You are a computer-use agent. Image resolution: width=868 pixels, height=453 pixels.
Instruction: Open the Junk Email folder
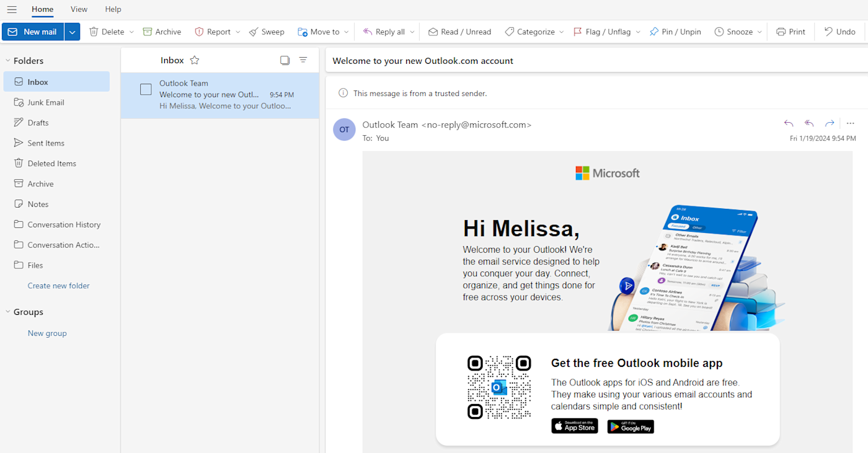click(x=56, y=102)
